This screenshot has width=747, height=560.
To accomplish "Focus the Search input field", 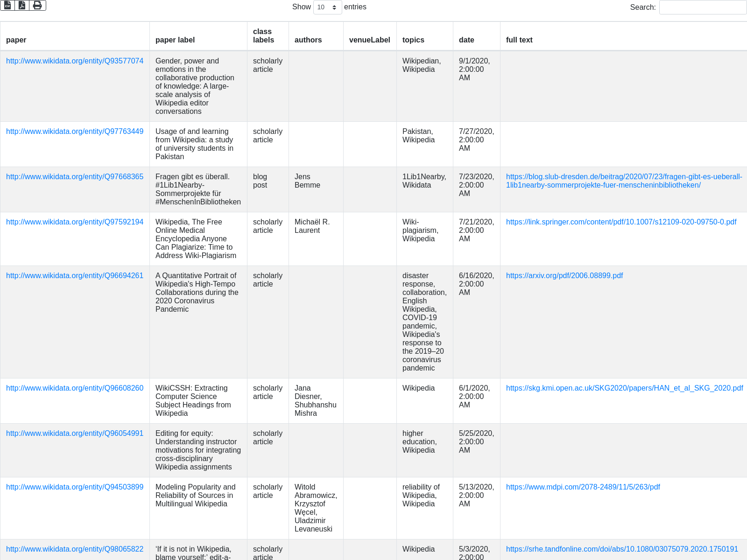I will 703,7.
